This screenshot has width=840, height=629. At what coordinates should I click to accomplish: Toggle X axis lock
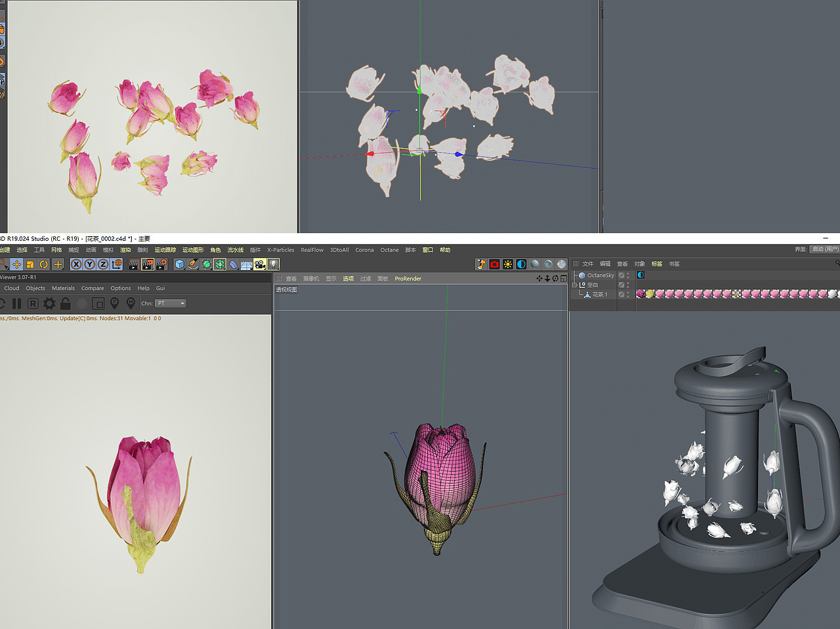[76, 264]
